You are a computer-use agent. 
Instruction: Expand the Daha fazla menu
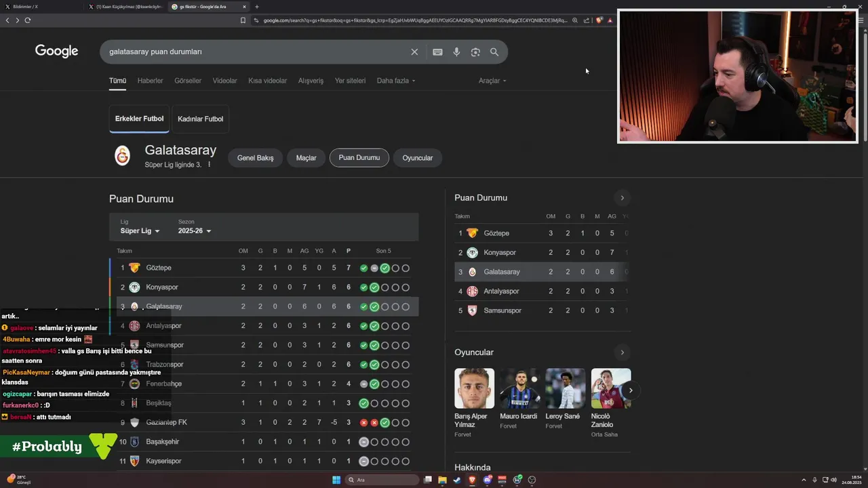coord(396,81)
